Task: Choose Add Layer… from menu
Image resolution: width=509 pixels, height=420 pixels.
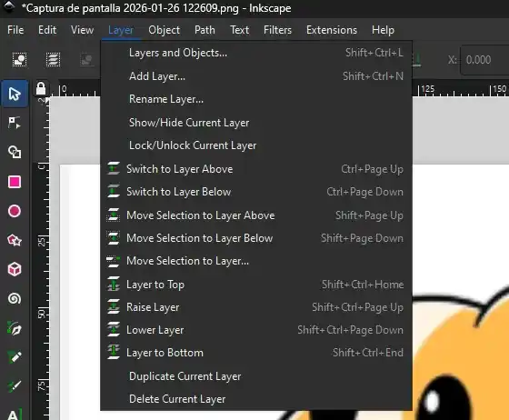Action: [256, 76]
